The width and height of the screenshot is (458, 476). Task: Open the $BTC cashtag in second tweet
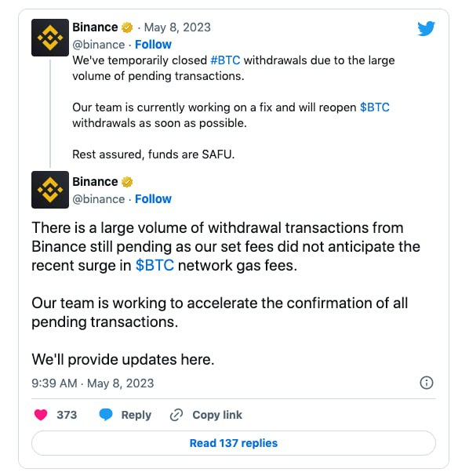pos(154,265)
